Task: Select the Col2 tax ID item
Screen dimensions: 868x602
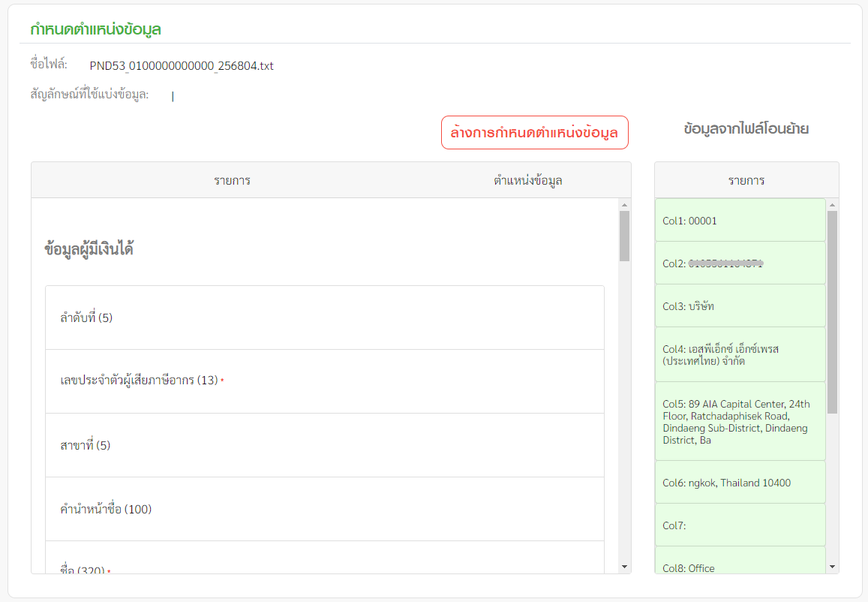Action: (x=740, y=263)
